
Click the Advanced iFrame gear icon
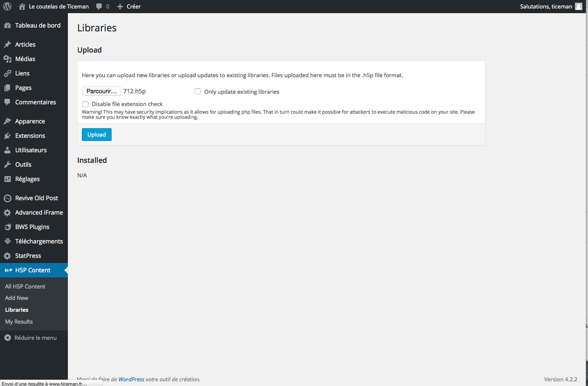click(7, 213)
